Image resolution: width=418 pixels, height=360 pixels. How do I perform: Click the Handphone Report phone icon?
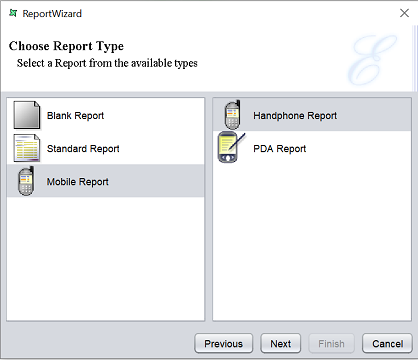[x=233, y=115]
